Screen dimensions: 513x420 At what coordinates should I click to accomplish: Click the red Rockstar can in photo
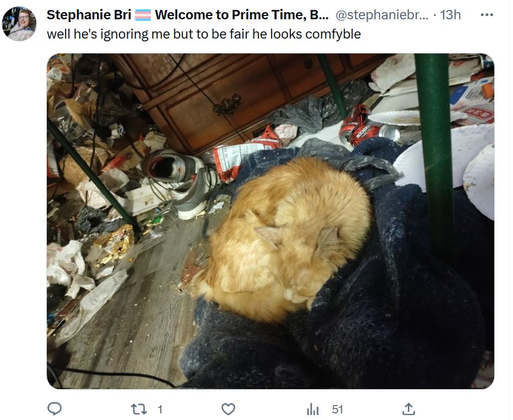point(358,125)
